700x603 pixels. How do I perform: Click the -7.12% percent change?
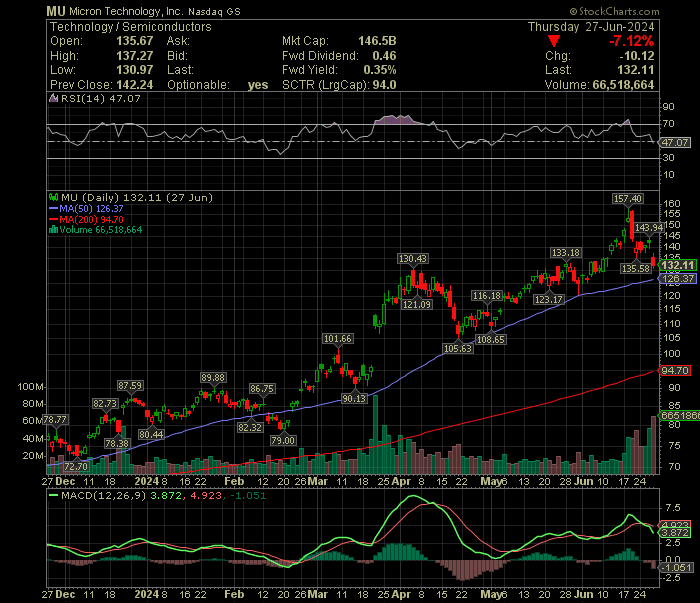[x=632, y=42]
